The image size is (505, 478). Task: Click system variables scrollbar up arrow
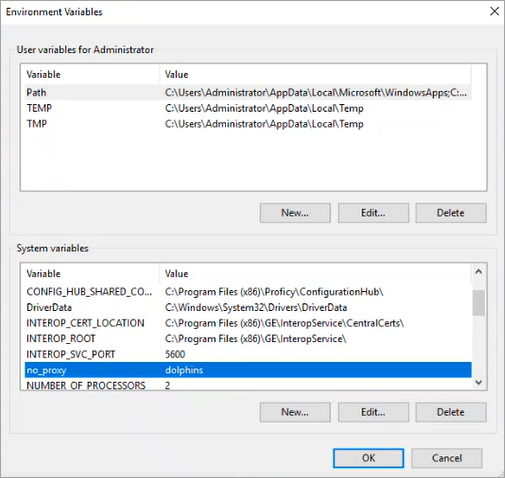[x=479, y=272]
